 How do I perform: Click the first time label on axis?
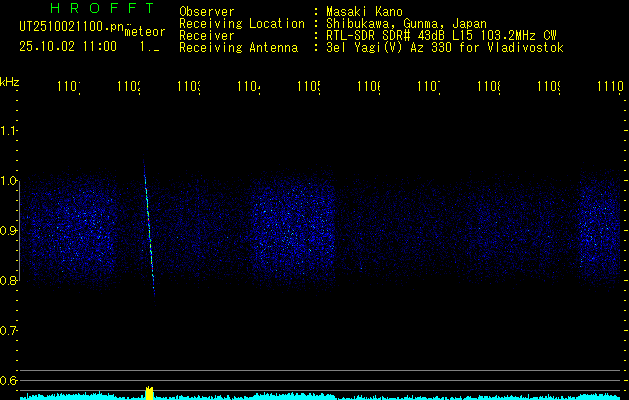click(68, 88)
